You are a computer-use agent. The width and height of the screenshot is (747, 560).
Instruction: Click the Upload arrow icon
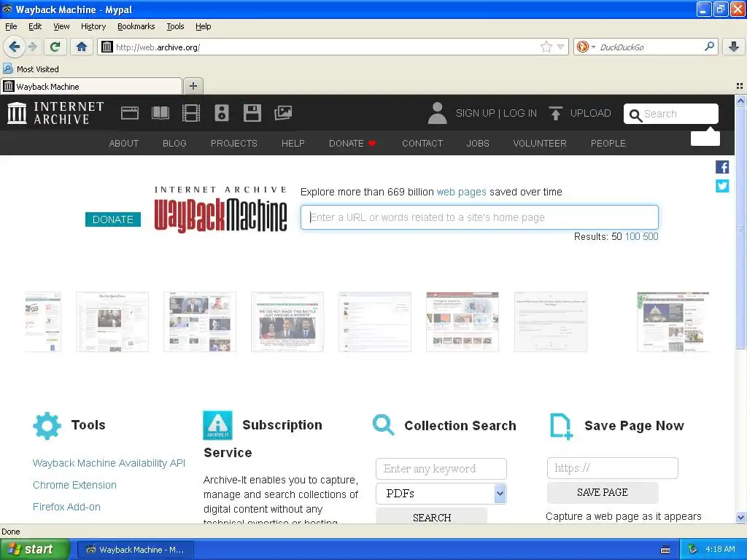point(555,113)
